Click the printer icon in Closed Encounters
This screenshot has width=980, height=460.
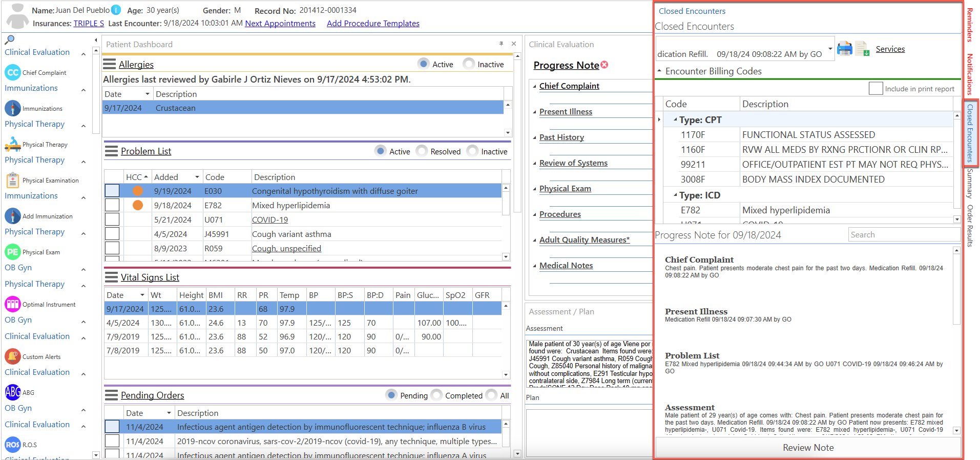[845, 49]
